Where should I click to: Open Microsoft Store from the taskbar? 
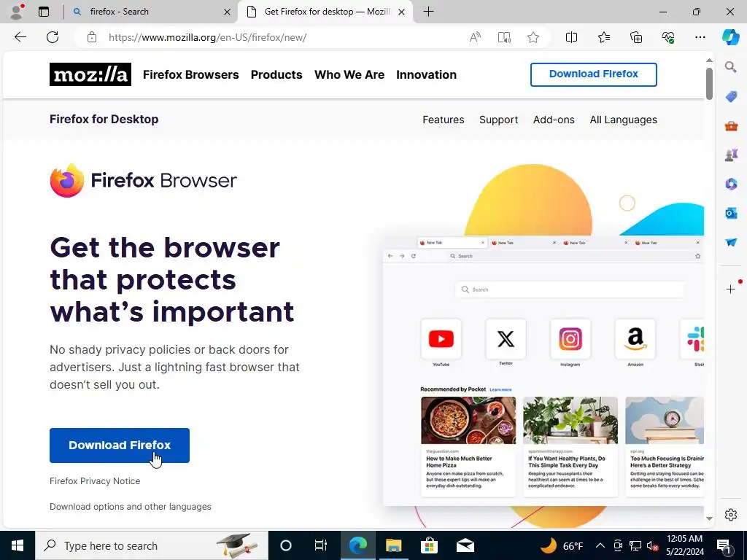pos(429,545)
